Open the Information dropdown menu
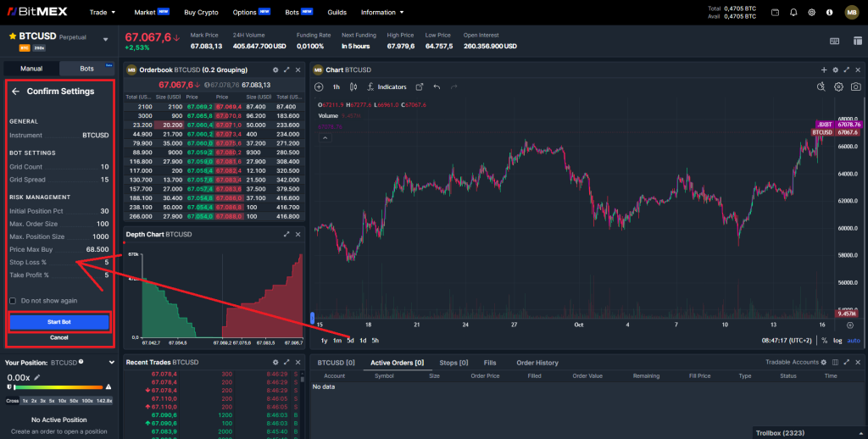The image size is (868, 439). [382, 13]
